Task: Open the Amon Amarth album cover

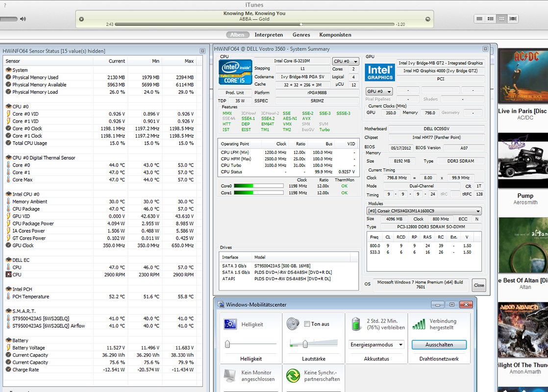Action: [523, 330]
